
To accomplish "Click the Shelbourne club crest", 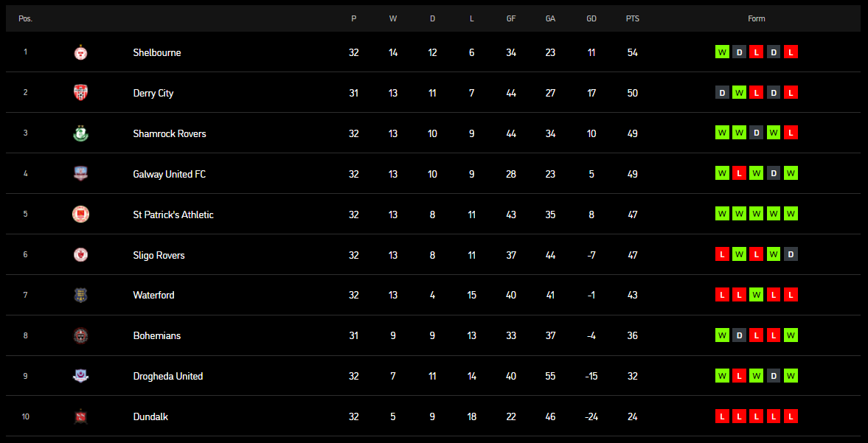I will tap(81, 52).
